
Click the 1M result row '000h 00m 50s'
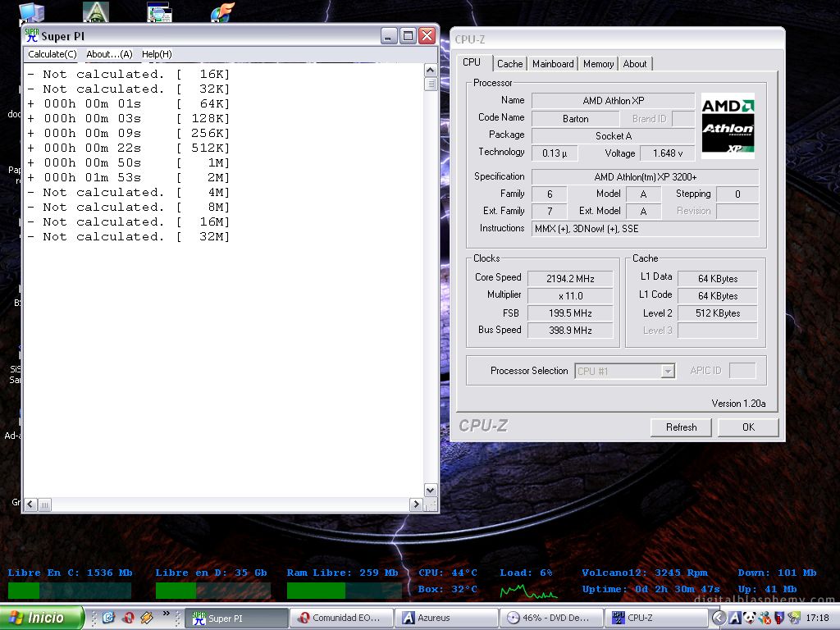pos(128,163)
